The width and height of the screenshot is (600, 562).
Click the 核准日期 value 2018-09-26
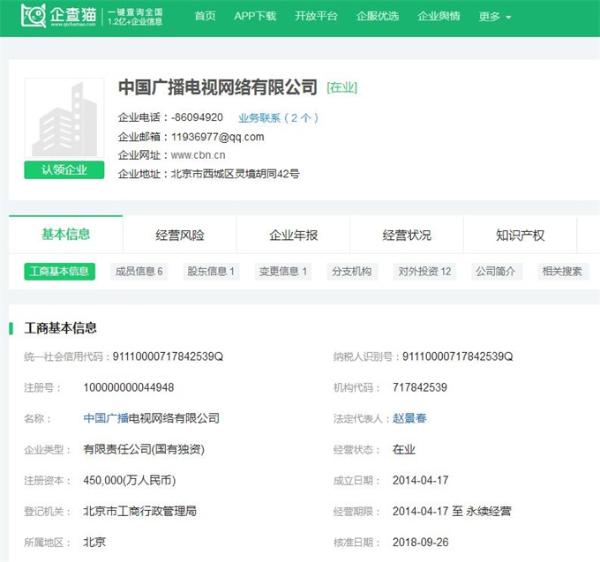[420, 542]
